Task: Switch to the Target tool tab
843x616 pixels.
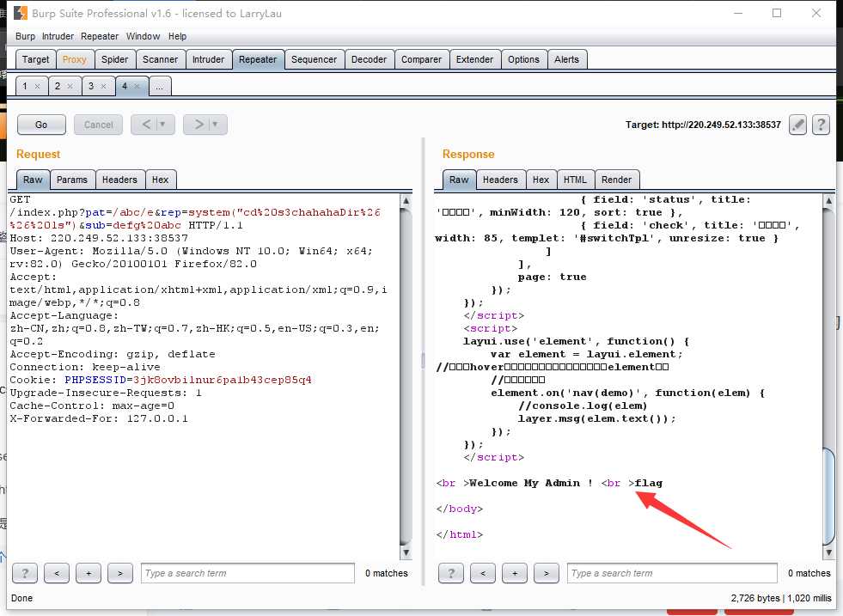Action: coord(35,59)
